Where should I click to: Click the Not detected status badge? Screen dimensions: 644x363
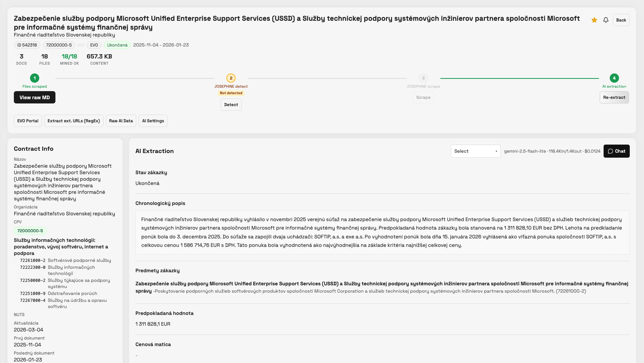click(231, 93)
